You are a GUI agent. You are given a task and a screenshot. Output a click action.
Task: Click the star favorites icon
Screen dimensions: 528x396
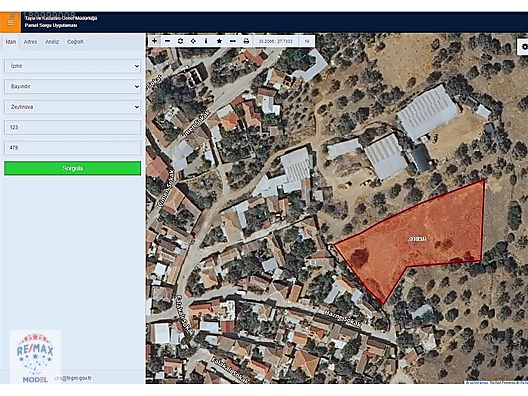click(219, 41)
